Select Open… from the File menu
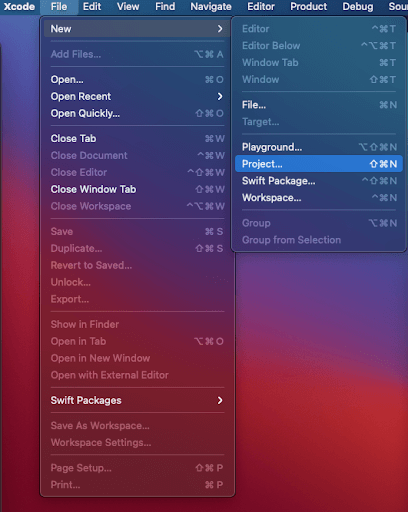This screenshot has width=408, height=512. 137,80
